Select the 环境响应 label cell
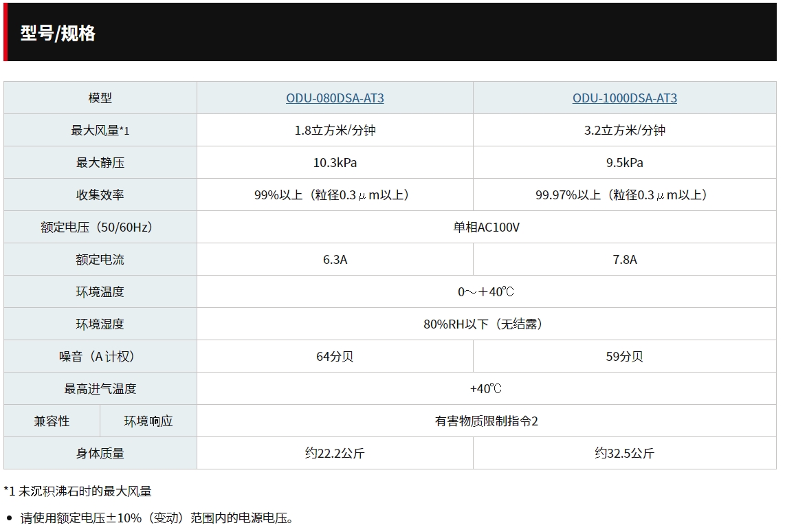The width and height of the screenshot is (785, 532). (x=148, y=421)
